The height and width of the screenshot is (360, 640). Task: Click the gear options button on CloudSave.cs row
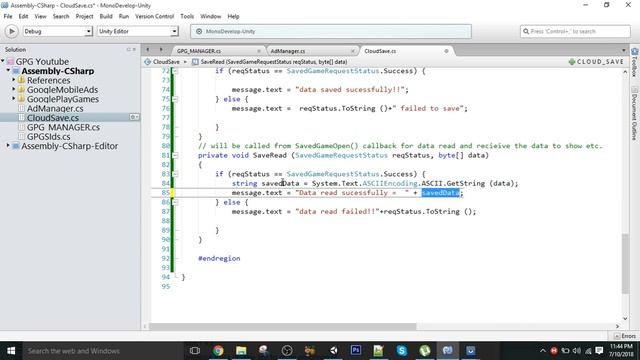(134, 117)
